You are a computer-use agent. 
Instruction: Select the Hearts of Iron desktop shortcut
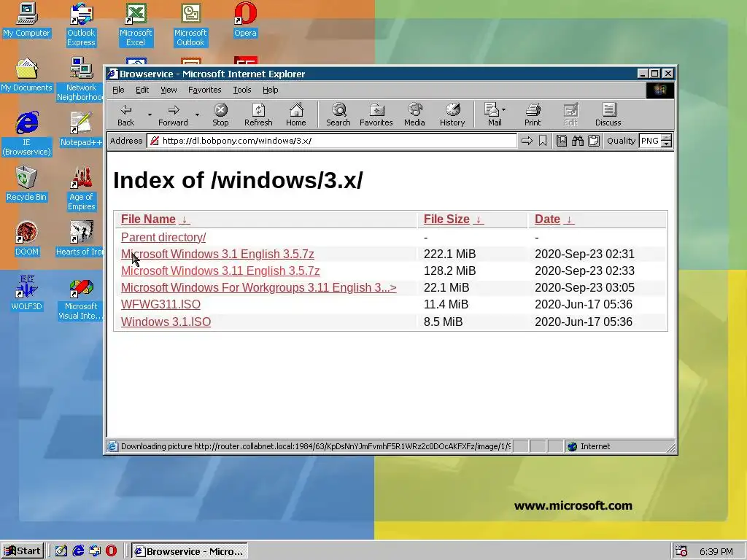point(80,238)
